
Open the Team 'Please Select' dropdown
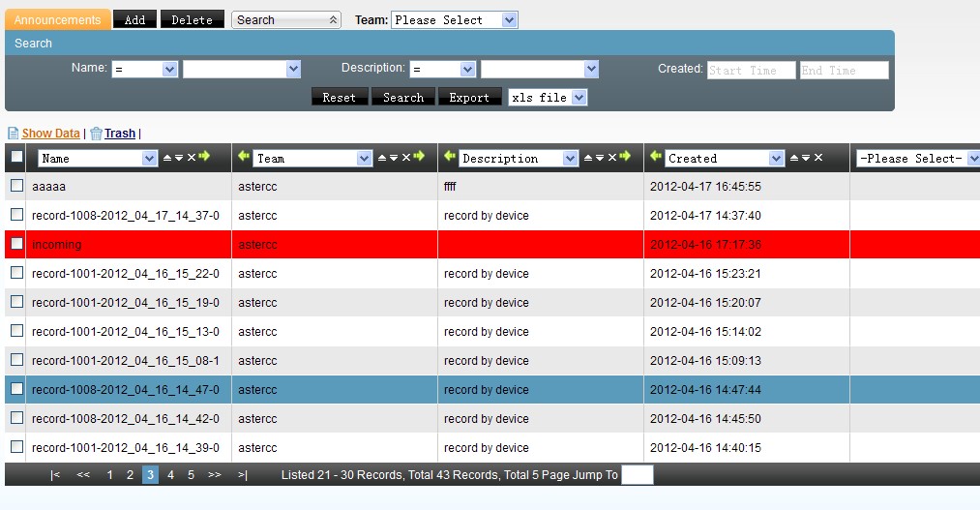pyautogui.click(x=454, y=19)
